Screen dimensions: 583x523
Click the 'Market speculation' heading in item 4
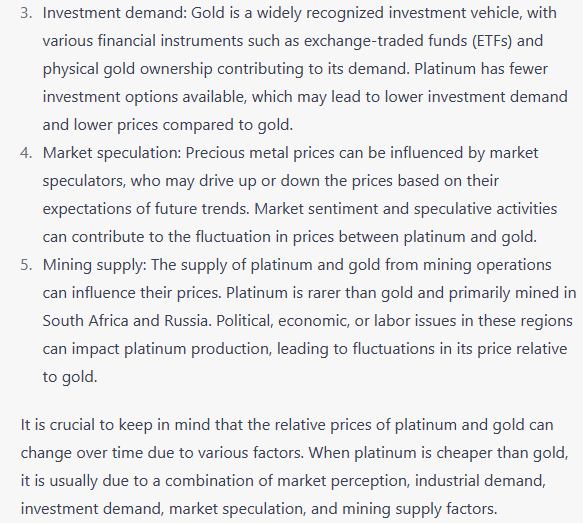[112, 153]
